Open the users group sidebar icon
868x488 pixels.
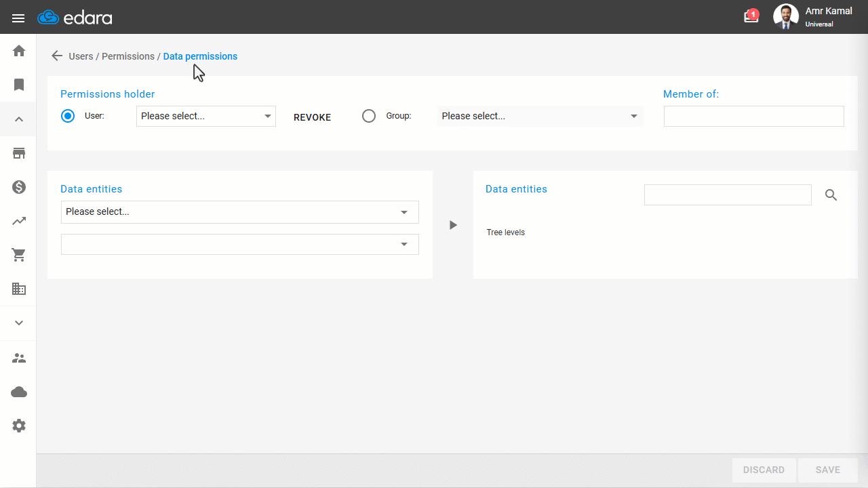(19, 358)
